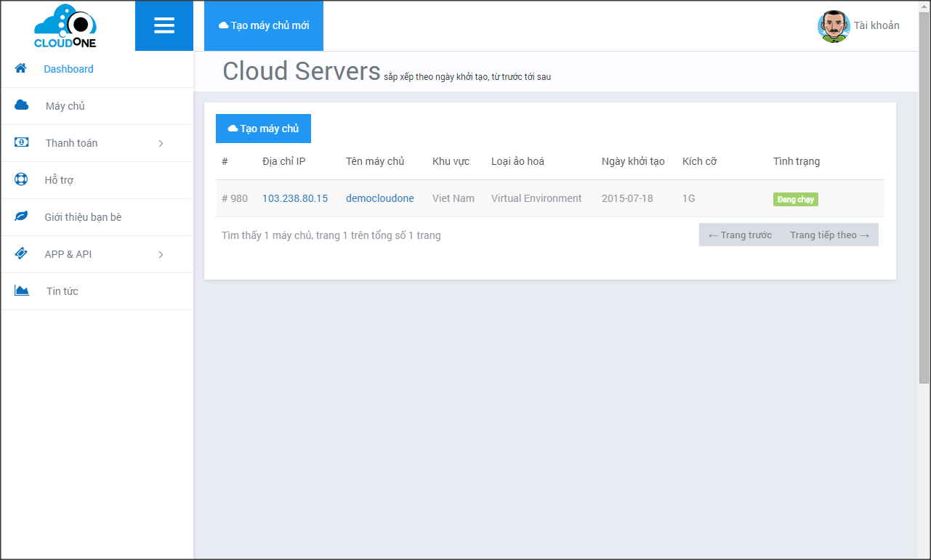Click the lifebuoy icon beside Hỗ trợ
The height and width of the screenshot is (560, 931).
tap(22, 179)
